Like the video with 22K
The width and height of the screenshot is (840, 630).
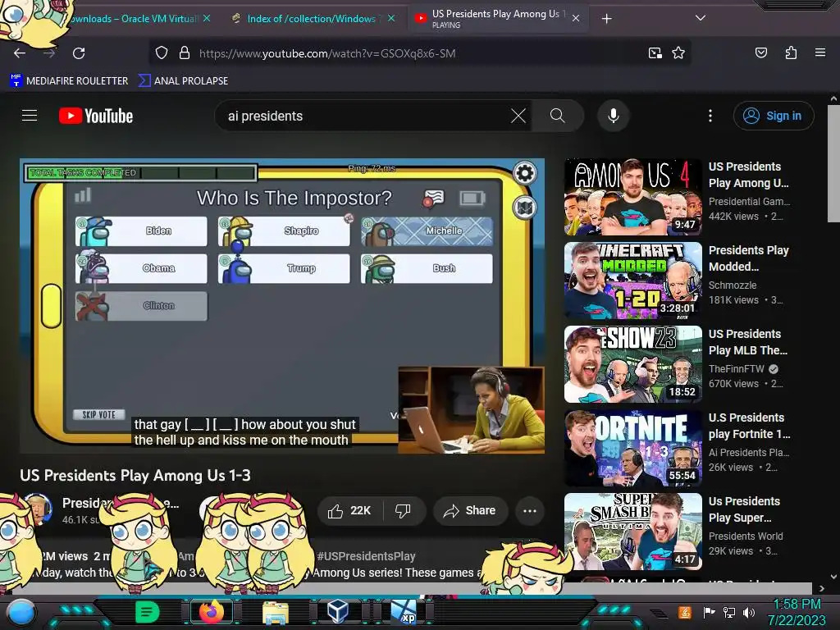pyautogui.click(x=349, y=510)
